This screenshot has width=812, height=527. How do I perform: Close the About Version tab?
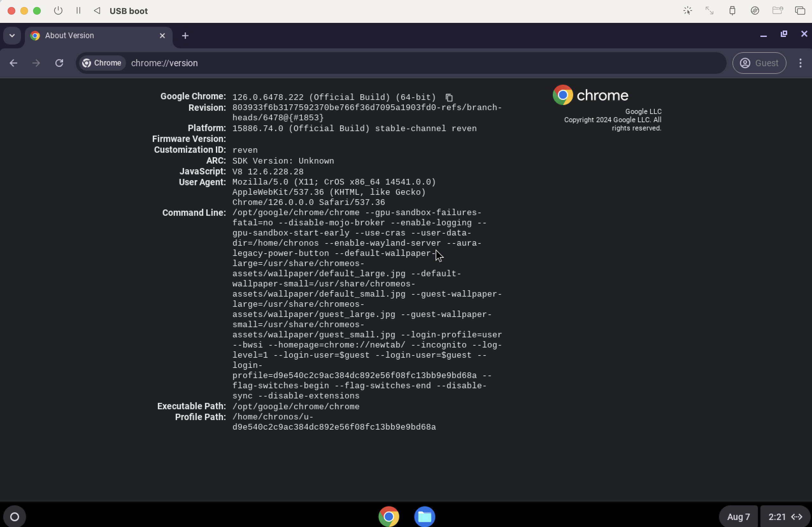162,35
